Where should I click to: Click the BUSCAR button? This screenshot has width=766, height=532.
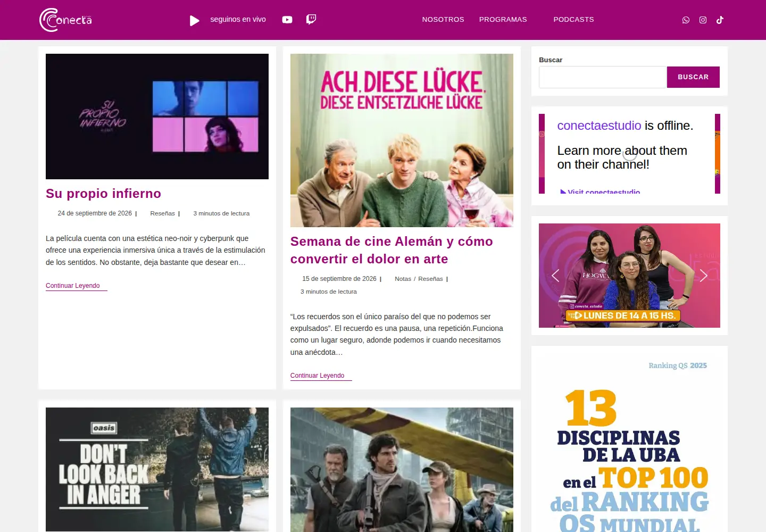point(693,77)
